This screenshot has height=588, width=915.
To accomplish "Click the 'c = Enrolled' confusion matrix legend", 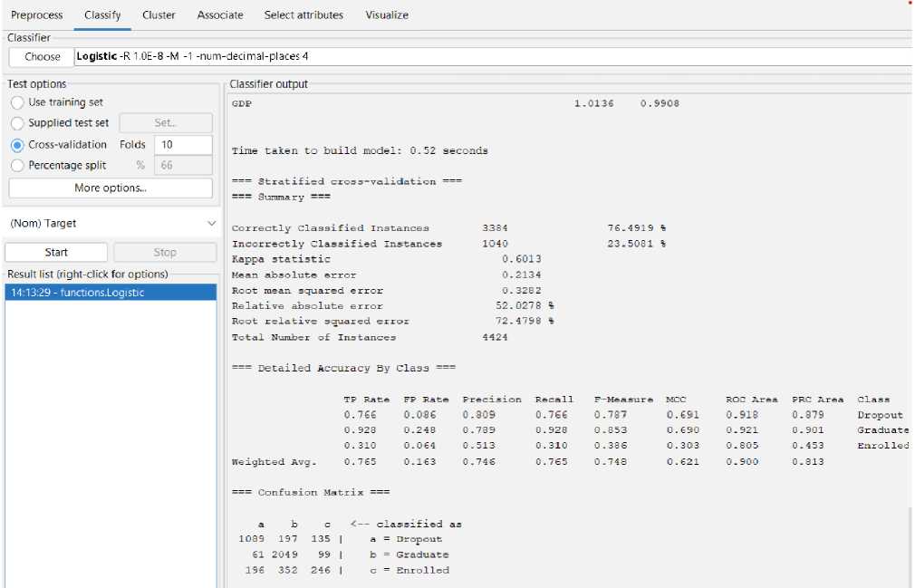I will (x=409, y=571).
